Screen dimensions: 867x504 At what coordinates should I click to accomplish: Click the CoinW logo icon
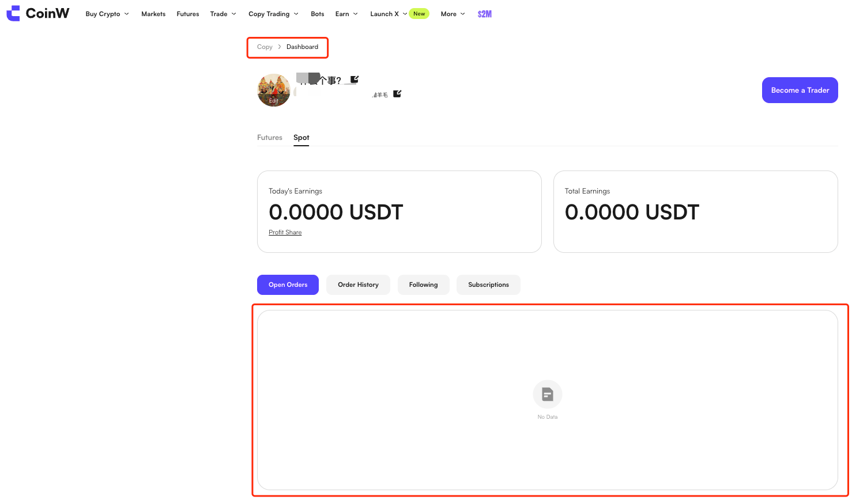(x=13, y=13)
